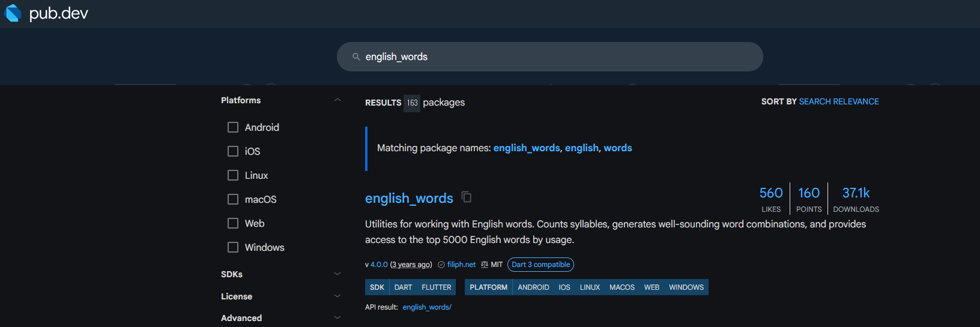980x327 pixels.
Task: Open matching package name english link
Action: point(582,148)
